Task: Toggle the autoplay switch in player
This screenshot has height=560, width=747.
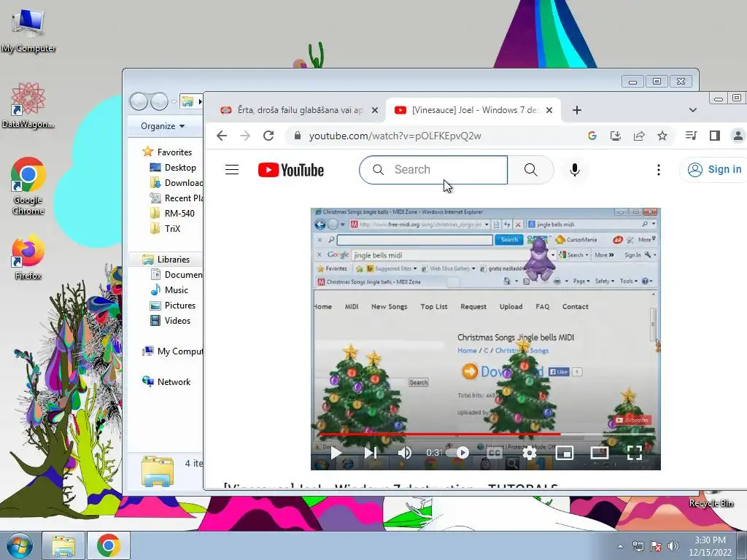Action: click(x=458, y=452)
